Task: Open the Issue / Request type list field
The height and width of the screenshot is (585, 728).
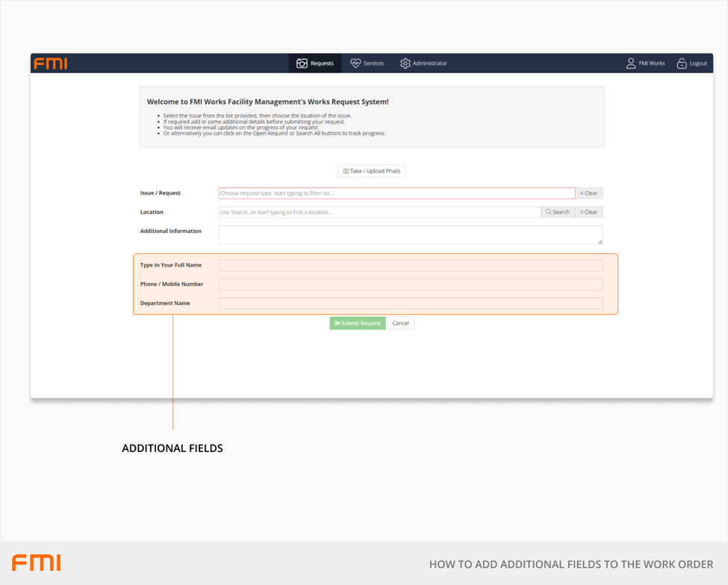Action: [x=396, y=193]
